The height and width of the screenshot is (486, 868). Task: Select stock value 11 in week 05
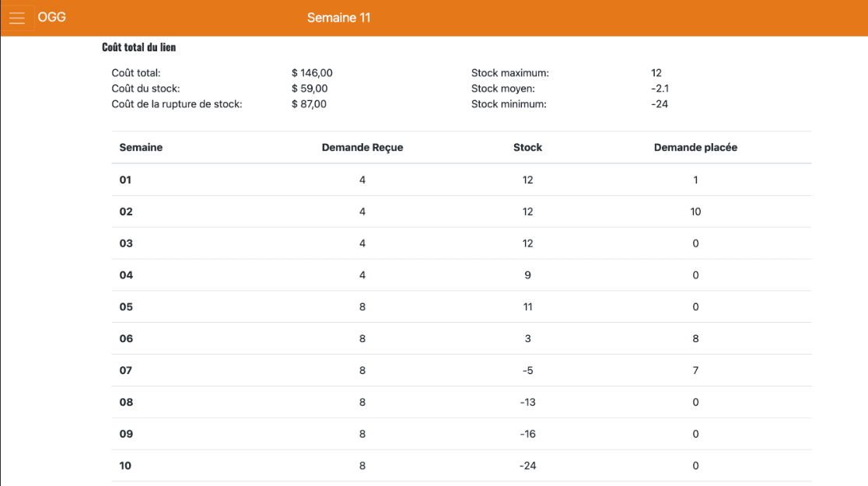pyautogui.click(x=527, y=306)
